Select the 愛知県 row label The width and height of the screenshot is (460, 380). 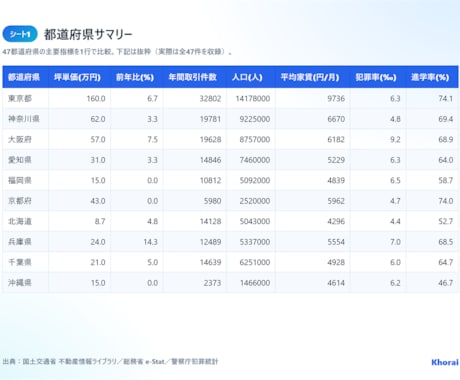(x=20, y=160)
